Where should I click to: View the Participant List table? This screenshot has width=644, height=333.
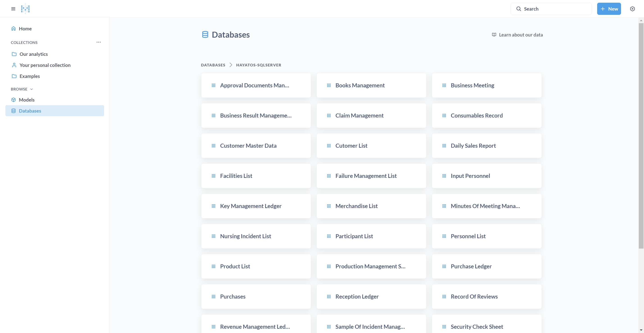(371, 236)
